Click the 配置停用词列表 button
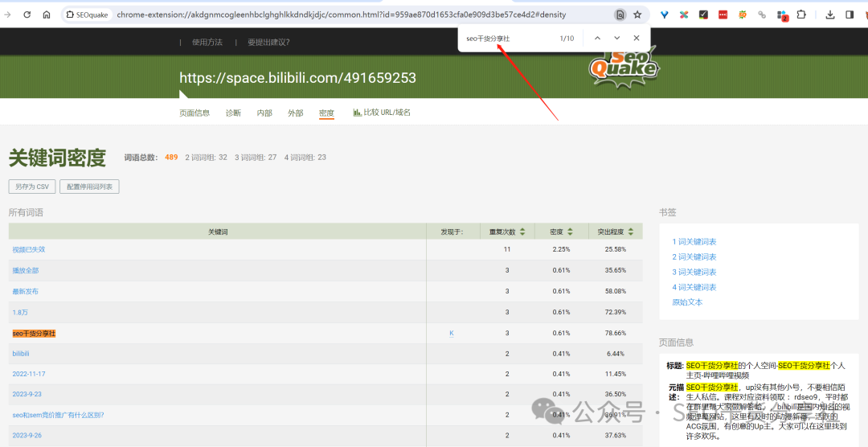The width and height of the screenshot is (868, 447). click(x=89, y=187)
